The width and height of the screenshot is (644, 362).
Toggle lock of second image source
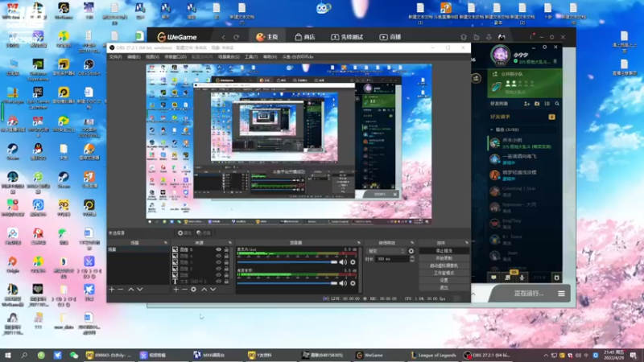point(226,256)
